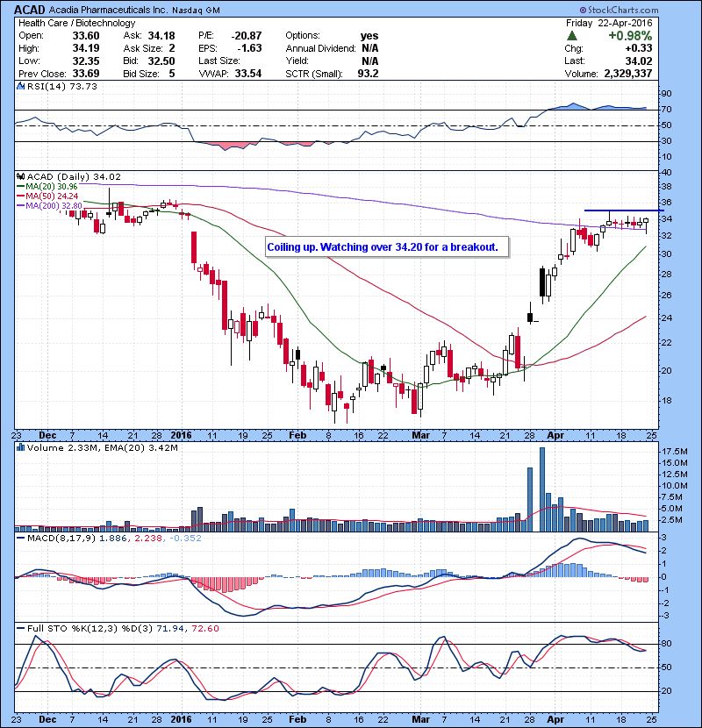The width and height of the screenshot is (702, 728).
Task: Click the Feb label on price chart date axis
Action: click(x=297, y=436)
